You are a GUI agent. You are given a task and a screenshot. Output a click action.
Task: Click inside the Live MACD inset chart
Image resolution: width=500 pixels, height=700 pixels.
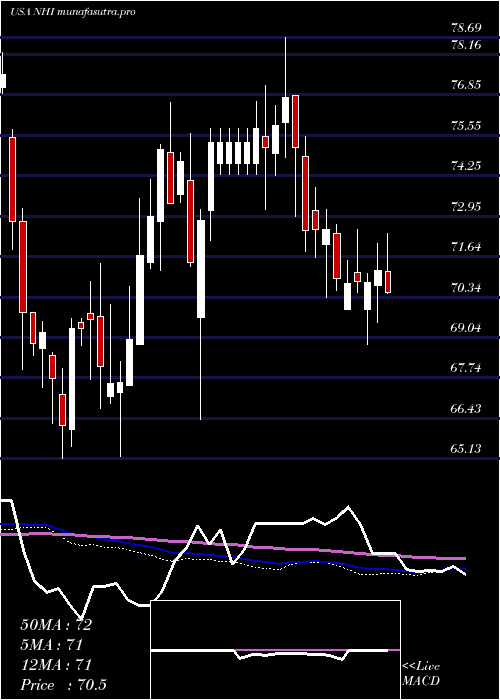[275, 650]
